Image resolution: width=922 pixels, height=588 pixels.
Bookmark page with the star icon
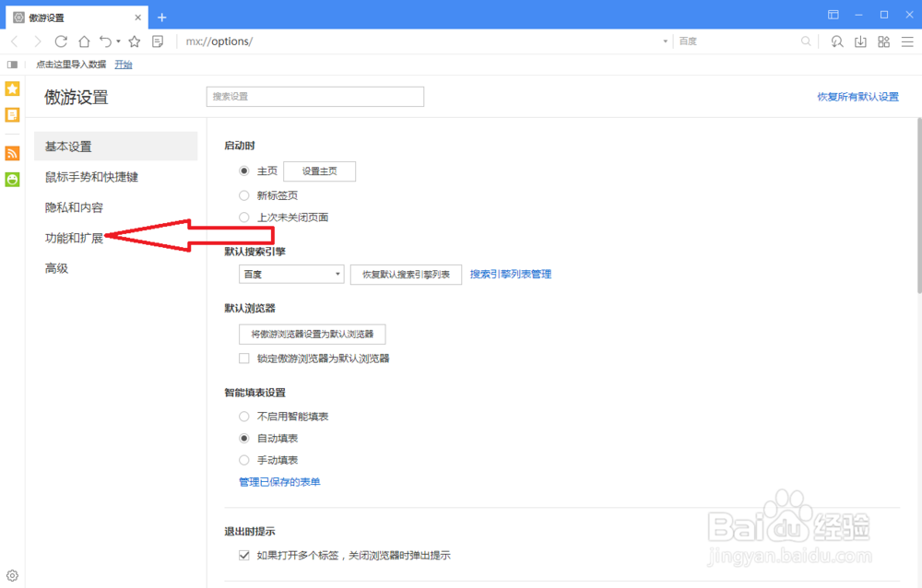135,41
